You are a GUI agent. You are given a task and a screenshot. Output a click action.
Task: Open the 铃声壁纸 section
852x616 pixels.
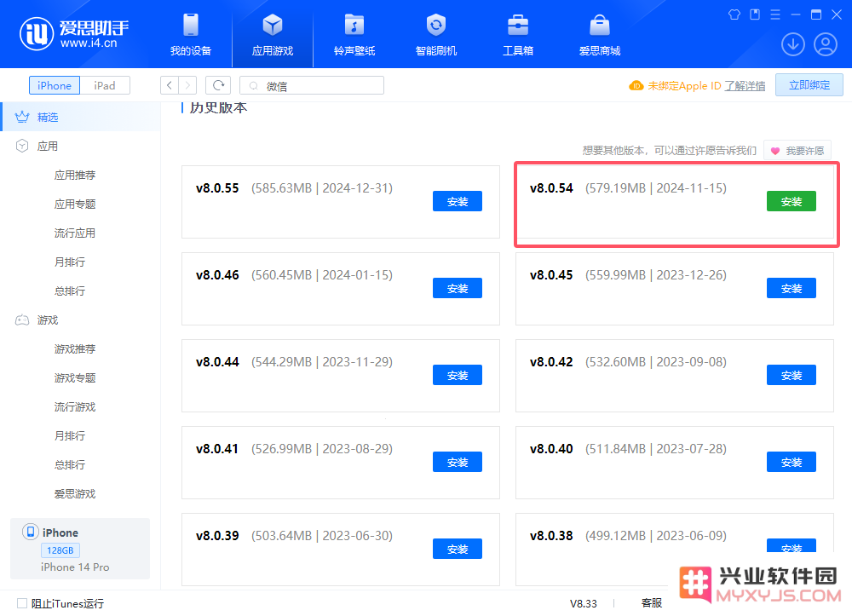click(x=354, y=35)
